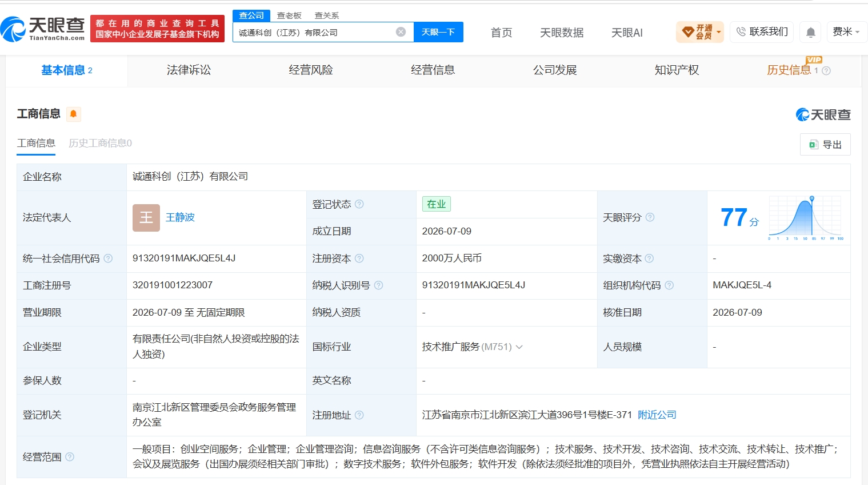868x485 pixels.
Task: Click the credit code 91320191MAKJQE5L4J under 统一社会信用代码
Action: pos(184,259)
